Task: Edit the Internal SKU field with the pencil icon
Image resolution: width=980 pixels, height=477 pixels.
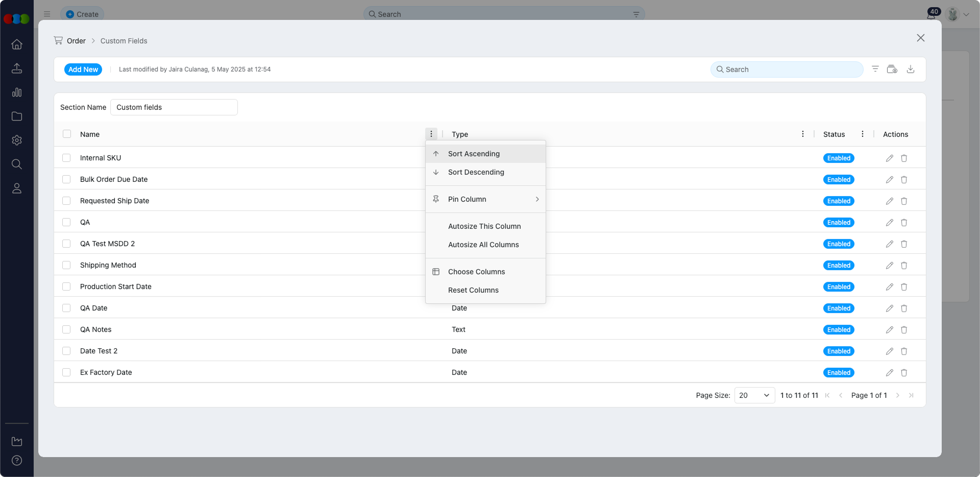Action: tap(889, 158)
